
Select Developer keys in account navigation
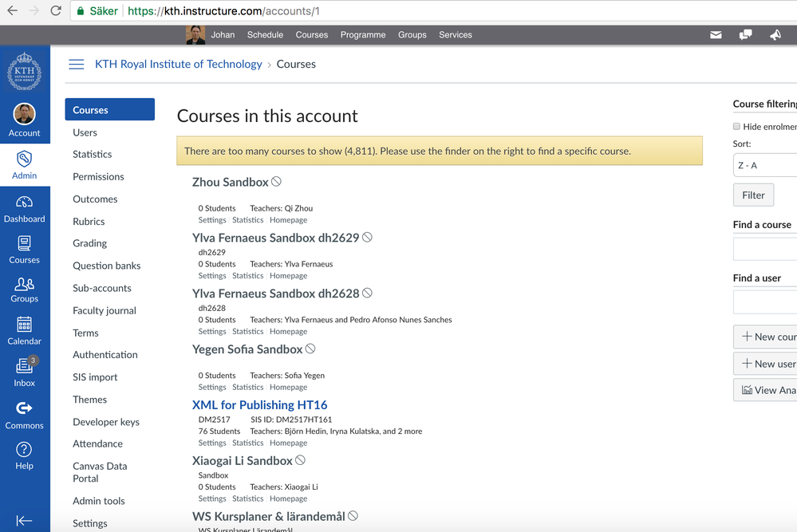tap(106, 422)
